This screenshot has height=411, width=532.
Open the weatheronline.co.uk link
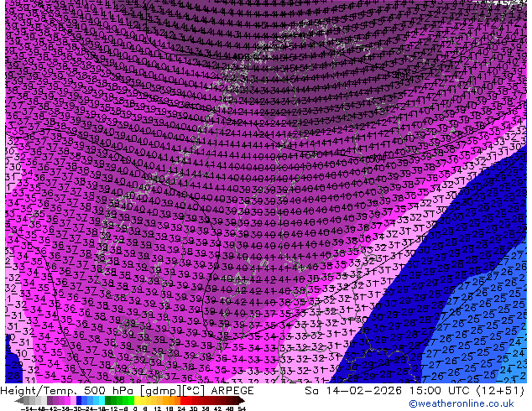[x=462, y=403]
